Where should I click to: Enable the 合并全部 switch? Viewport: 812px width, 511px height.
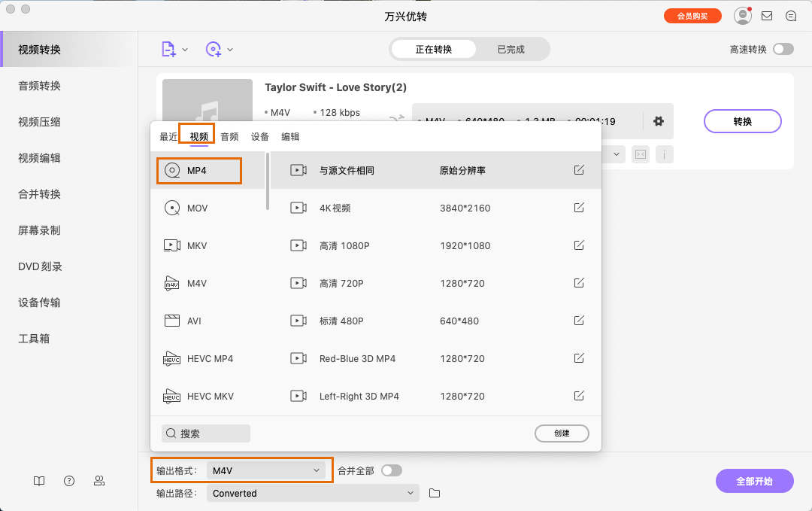click(391, 470)
